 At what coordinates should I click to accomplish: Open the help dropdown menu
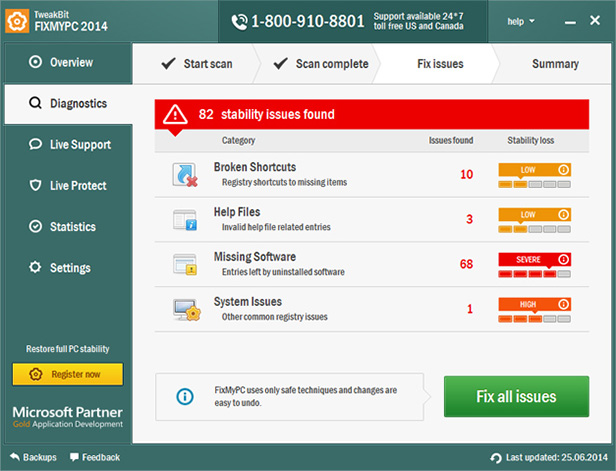click(x=521, y=21)
